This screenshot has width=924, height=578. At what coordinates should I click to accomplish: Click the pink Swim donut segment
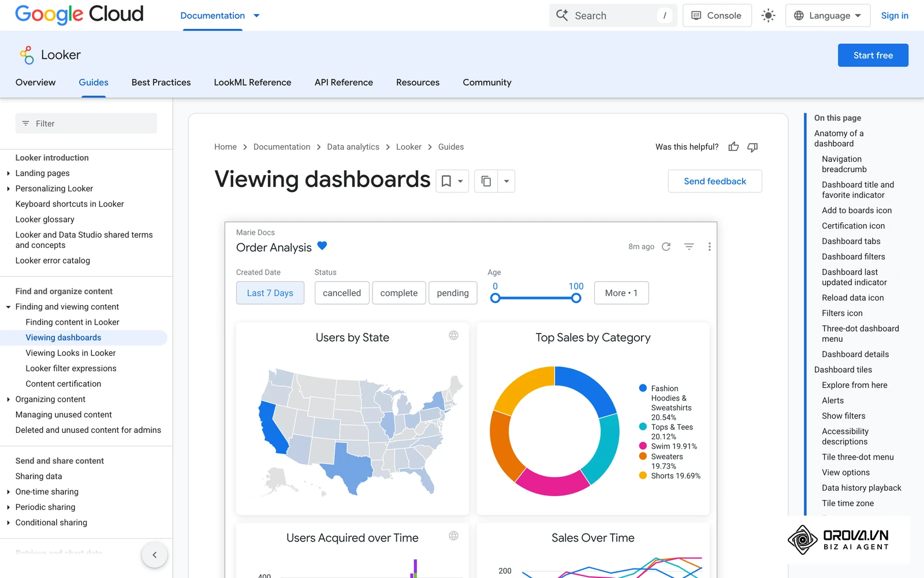[552, 483]
